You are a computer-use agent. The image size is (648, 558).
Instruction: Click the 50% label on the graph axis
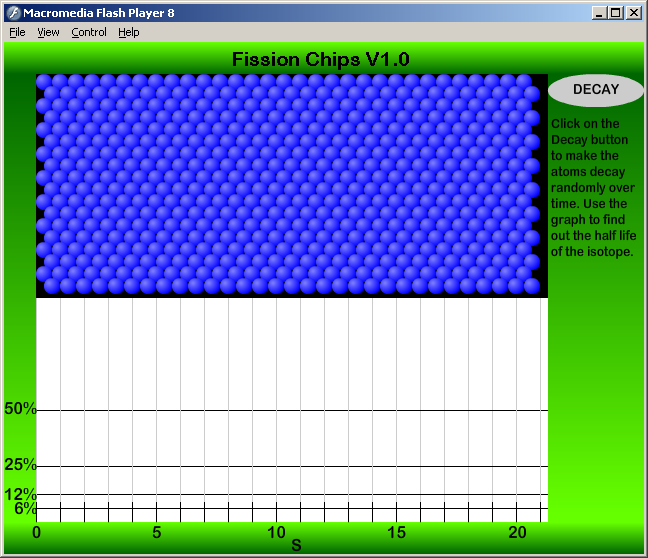point(20,409)
